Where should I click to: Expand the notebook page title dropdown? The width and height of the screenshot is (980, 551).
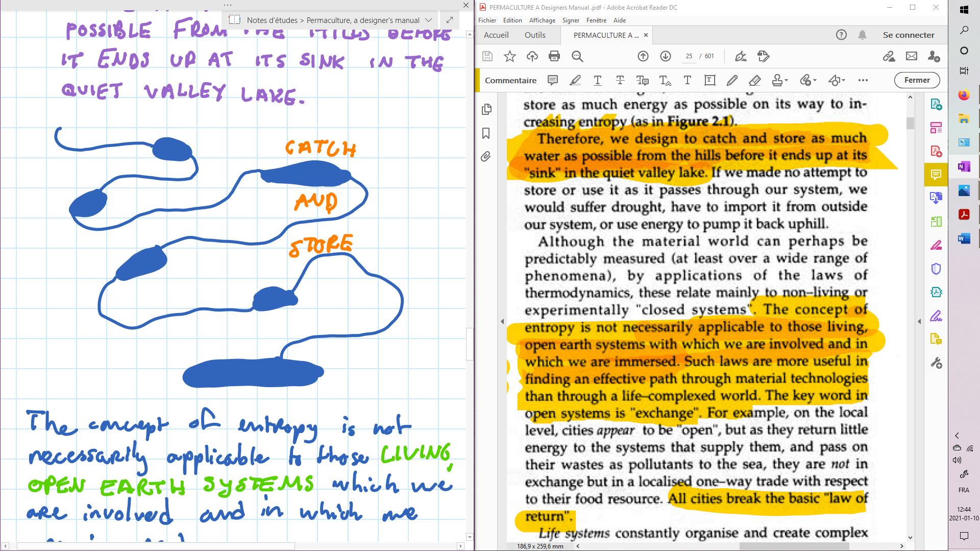coord(429,20)
